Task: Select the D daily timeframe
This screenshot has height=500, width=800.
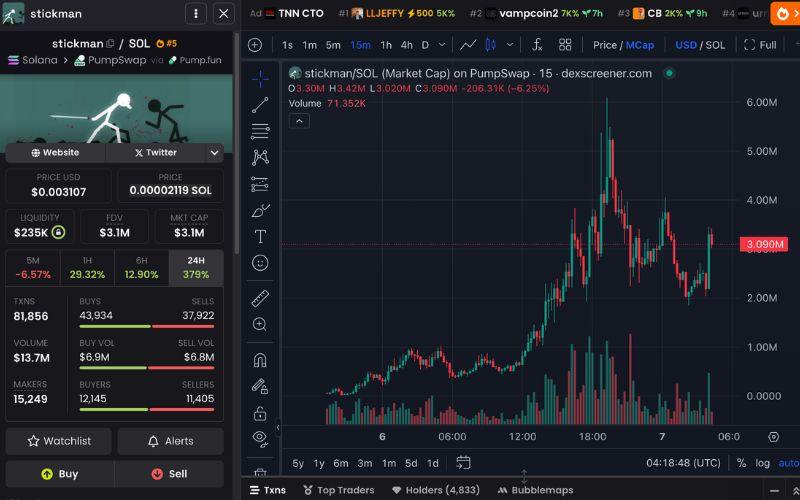Action: tap(425, 45)
